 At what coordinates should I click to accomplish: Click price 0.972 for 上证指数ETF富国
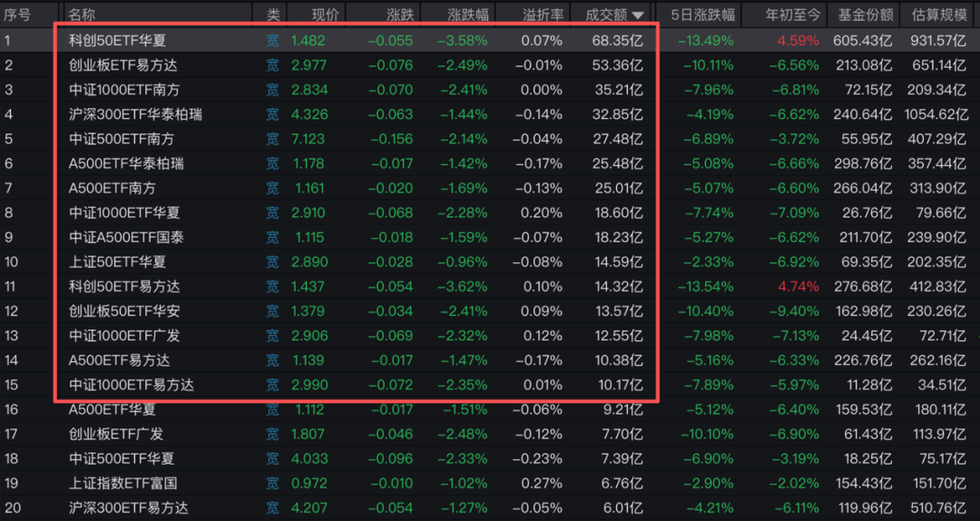pos(309,484)
